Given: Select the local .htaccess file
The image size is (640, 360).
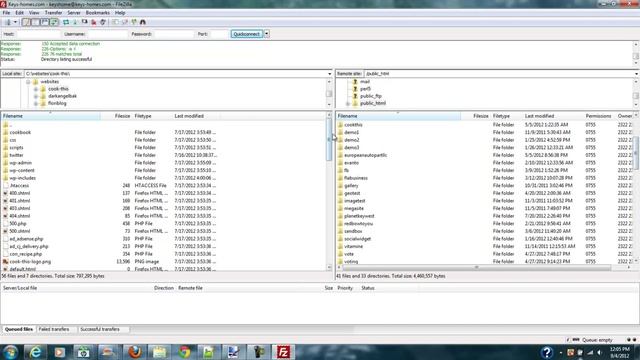Looking at the screenshot, I should coord(19,186).
